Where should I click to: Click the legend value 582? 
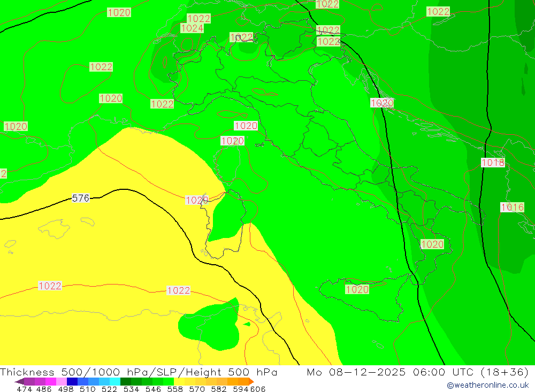point(218,389)
